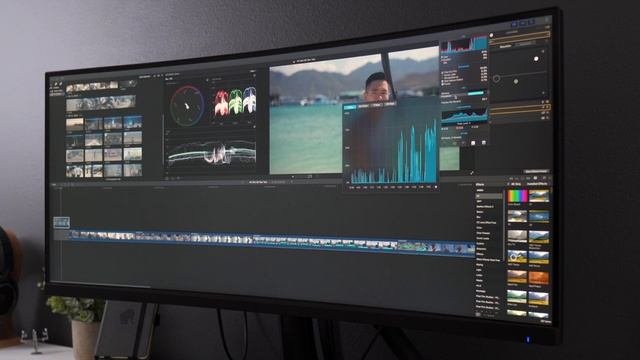Adjust the cyan slider bar in the inspector panel
The width and height of the screenshot is (640, 360).
pos(476,93)
